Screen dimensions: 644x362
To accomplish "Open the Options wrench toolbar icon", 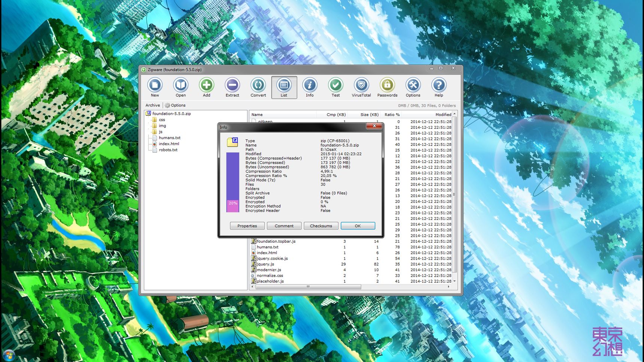I will 413,85.
